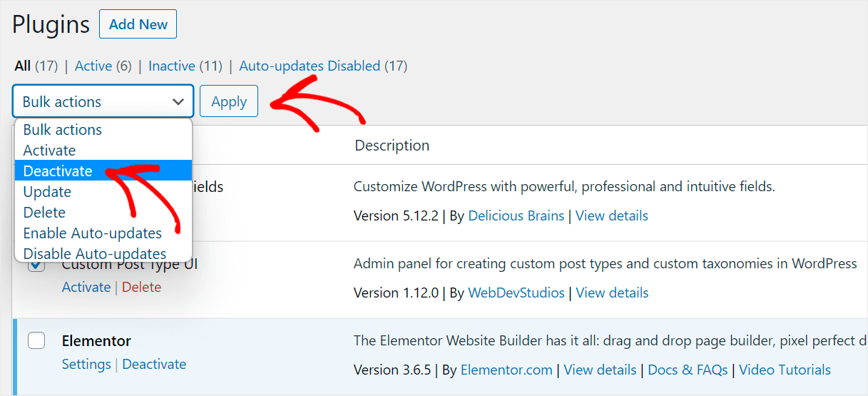The width and height of the screenshot is (868, 396).
Task: Toggle the Custom Post Type UI checkbox
Action: click(x=36, y=265)
